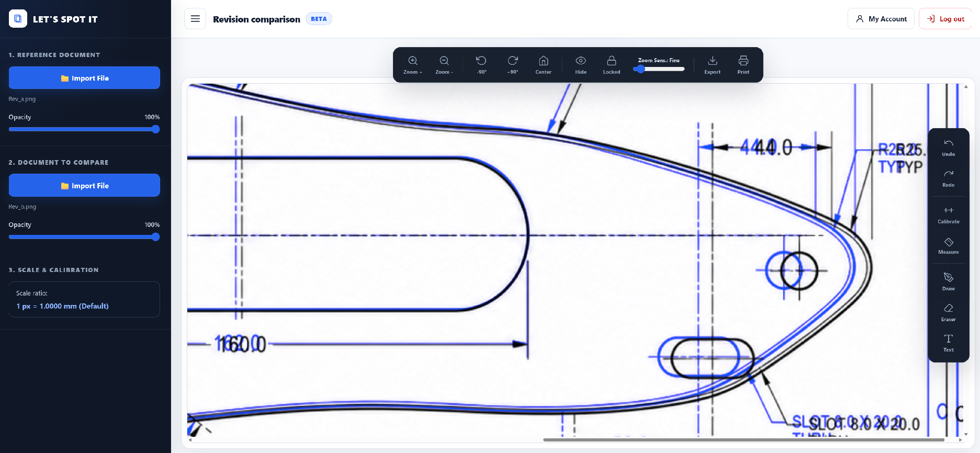Open the hamburger sidebar menu
980x453 pixels.
tap(195, 19)
